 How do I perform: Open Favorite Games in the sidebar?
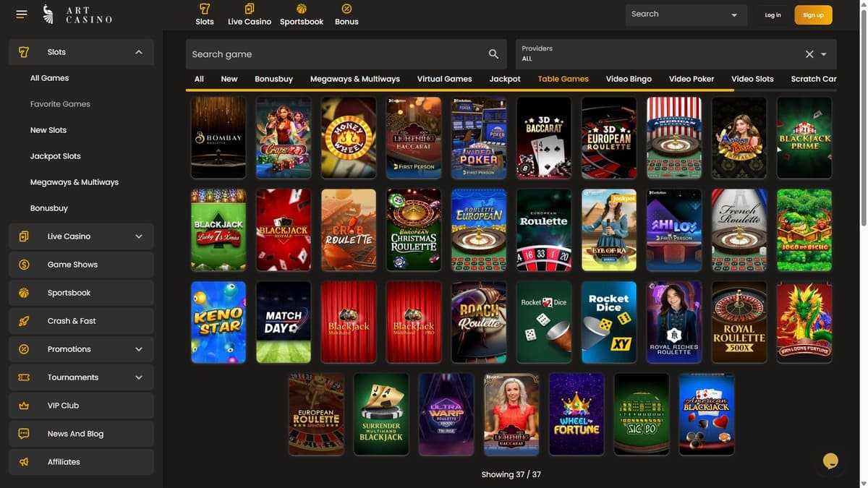(60, 104)
